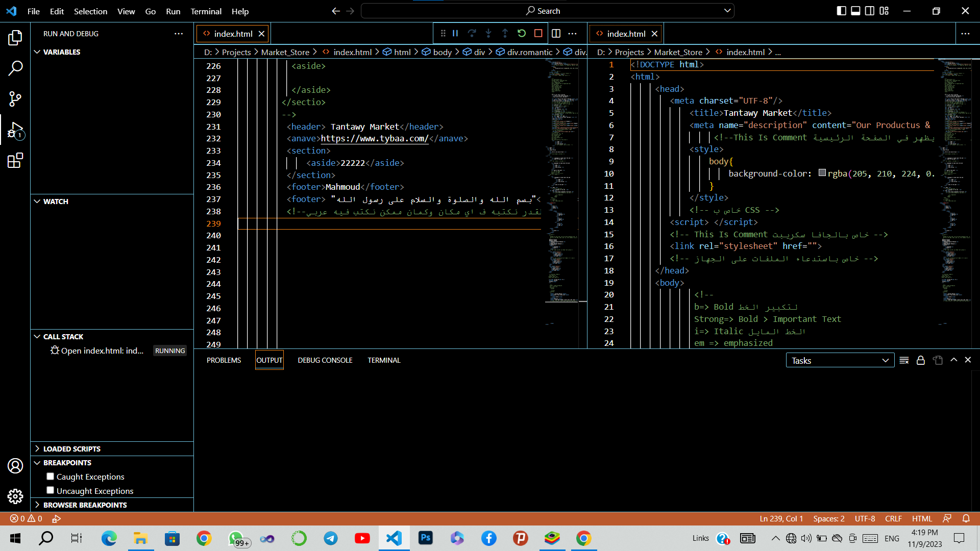Split the editor right
Viewport: 980px width, 551px height.
(x=556, y=33)
